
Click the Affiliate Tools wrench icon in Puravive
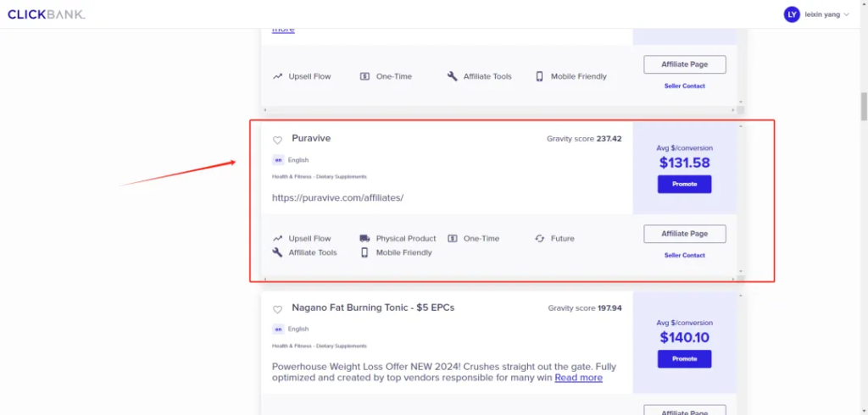[x=277, y=252]
